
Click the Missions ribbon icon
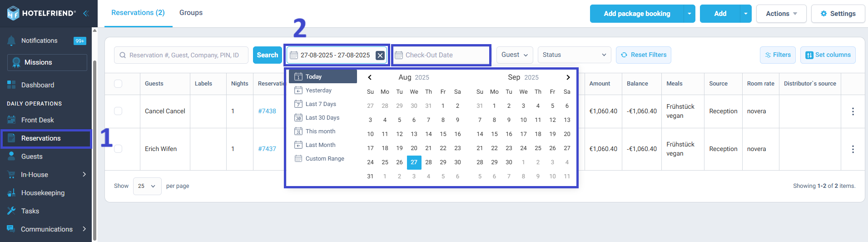pos(16,62)
